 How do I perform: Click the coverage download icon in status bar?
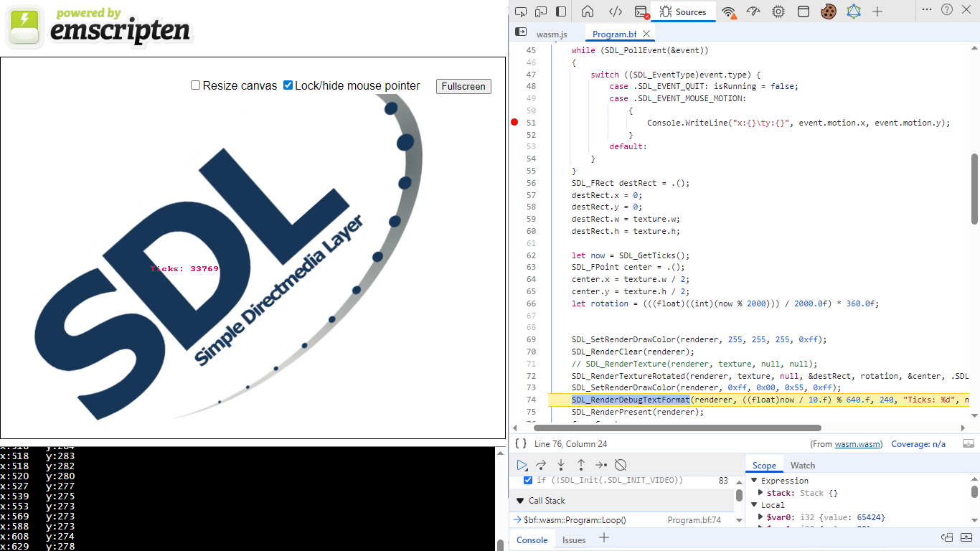tap(968, 444)
